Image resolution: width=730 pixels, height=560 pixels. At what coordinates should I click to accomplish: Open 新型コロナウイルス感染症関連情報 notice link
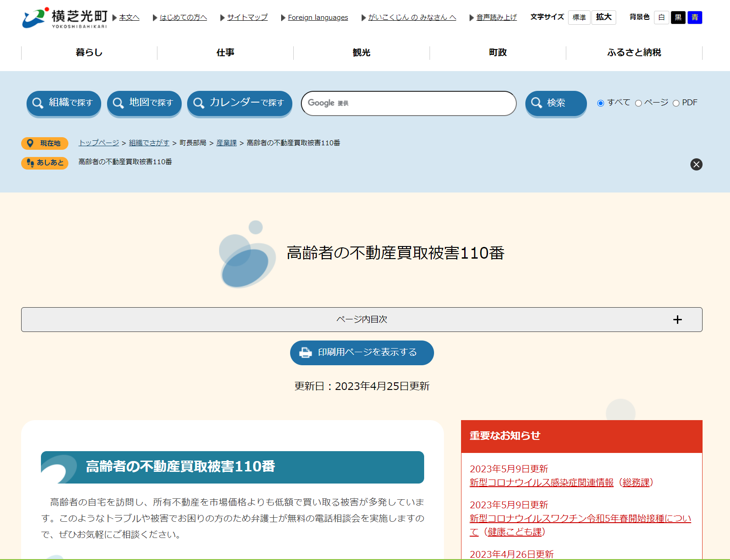tap(541, 483)
